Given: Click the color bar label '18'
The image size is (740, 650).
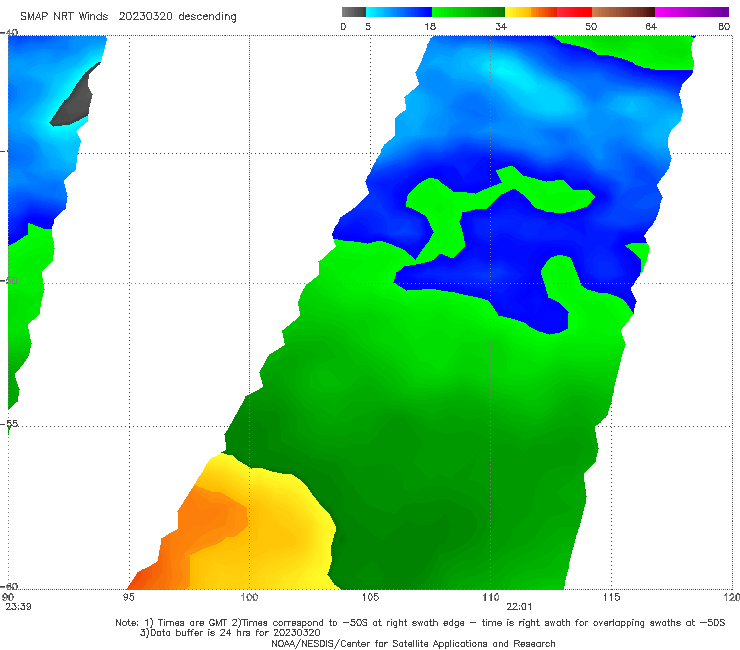Looking at the screenshot, I should pyautogui.click(x=430, y=26).
